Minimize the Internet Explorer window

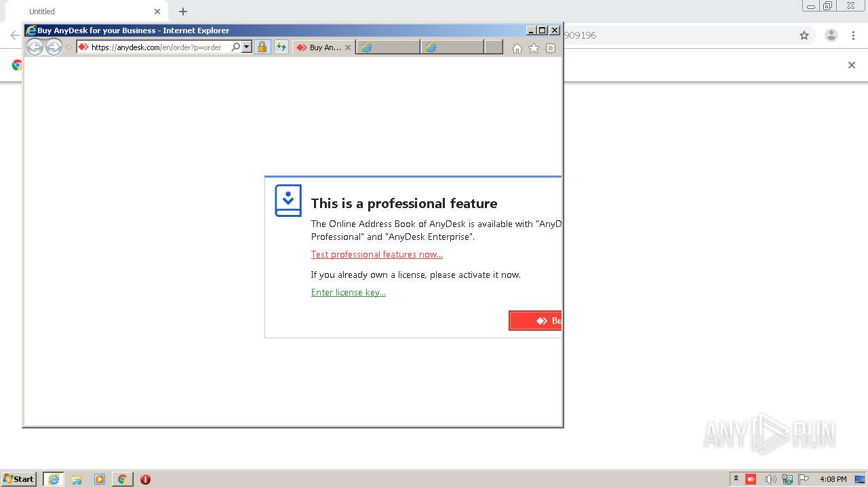click(531, 30)
